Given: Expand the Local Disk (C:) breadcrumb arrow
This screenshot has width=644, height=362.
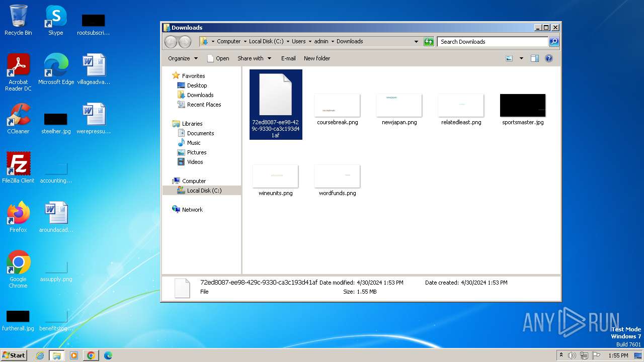Looking at the screenshot, I should 288,42.
